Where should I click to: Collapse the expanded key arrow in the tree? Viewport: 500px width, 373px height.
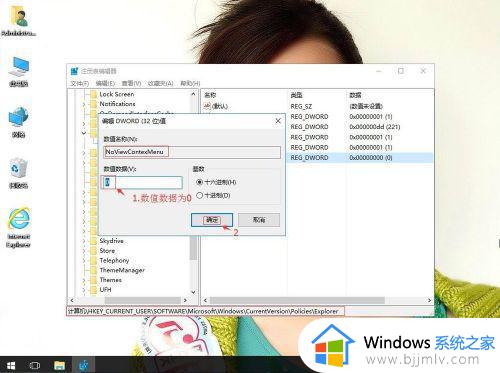click(x=84, y=133)
